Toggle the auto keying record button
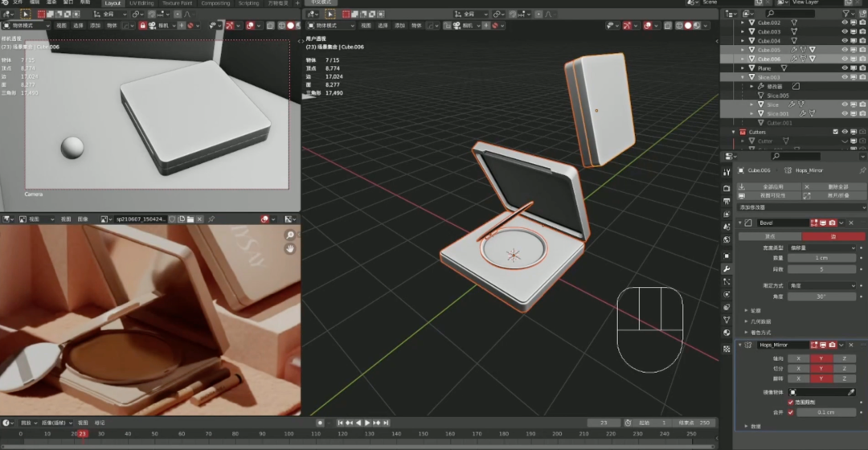 tap(319, 423)
